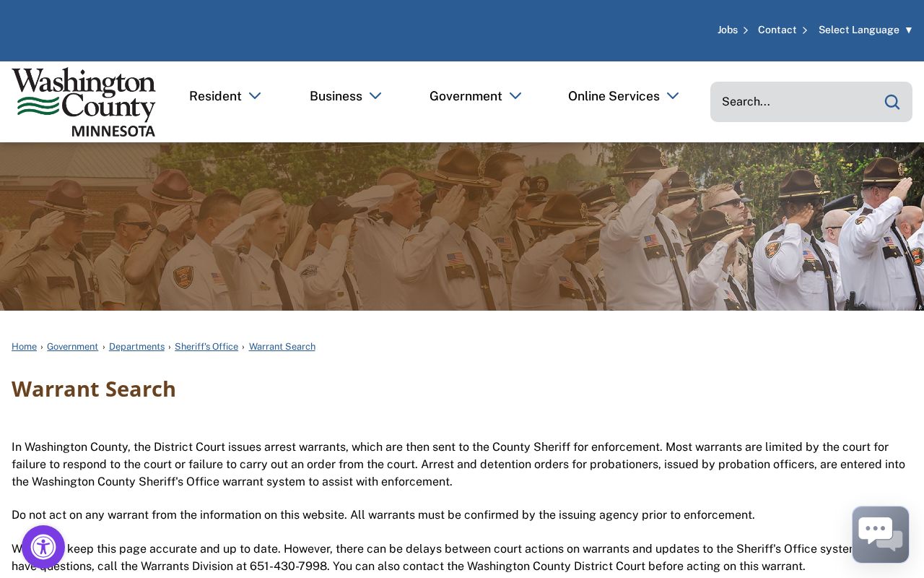
Task: Open the chat bubble widget
Action: pyautogui.click(x=881, y=535)
